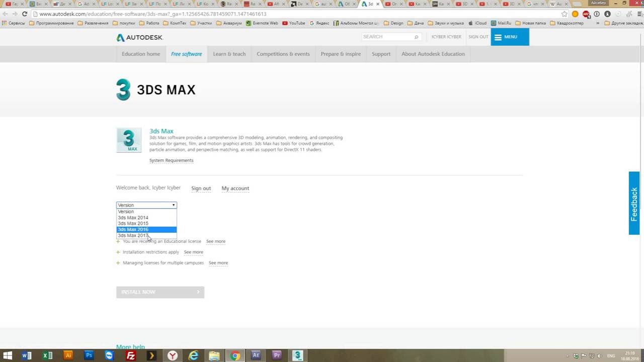Click the search magnifier icon
Screen dimensions: 644x362
click(416, 37)
